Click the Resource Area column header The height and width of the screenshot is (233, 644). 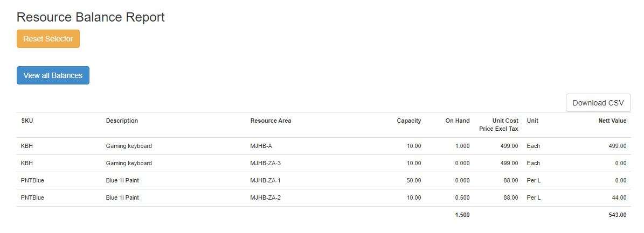coord(271,121)
